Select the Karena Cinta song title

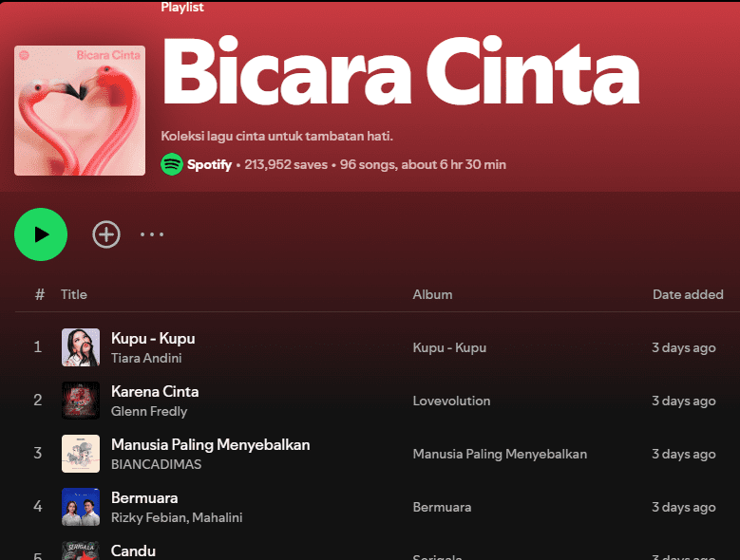pyautogui.click(x=155, y=392)
